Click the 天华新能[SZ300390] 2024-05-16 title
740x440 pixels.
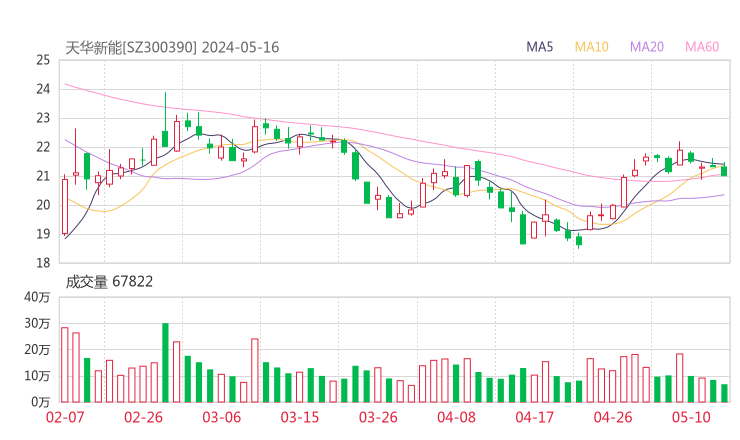pyautogui.click(x=172, y=47)
